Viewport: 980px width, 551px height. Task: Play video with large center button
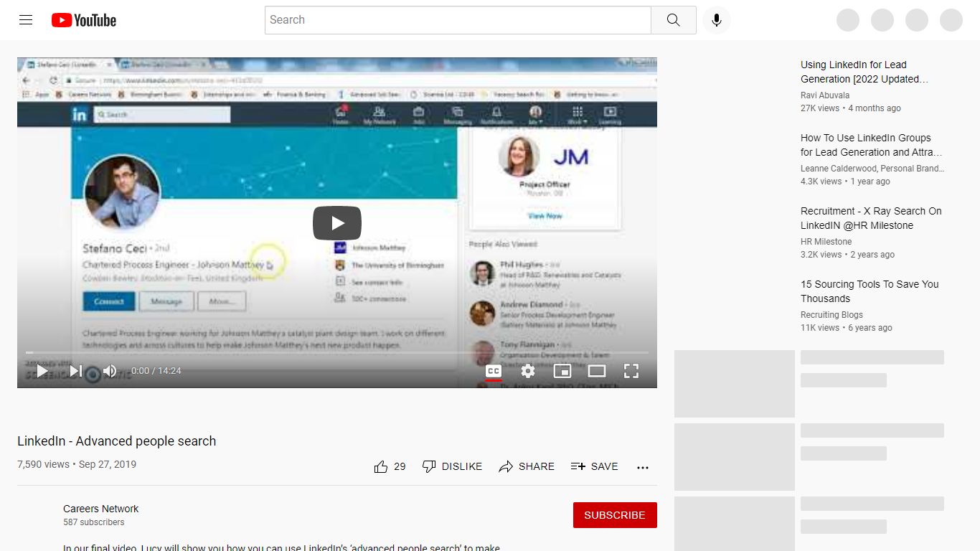[337, 223]
